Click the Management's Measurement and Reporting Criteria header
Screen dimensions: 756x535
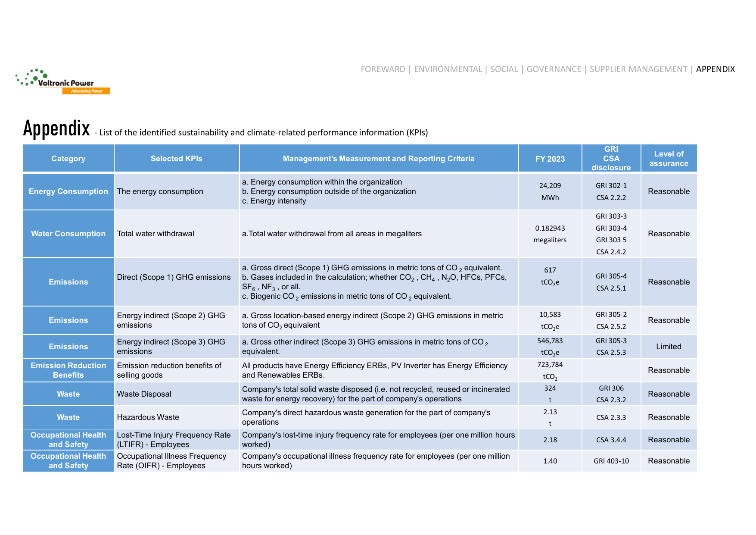pos(379,158)
